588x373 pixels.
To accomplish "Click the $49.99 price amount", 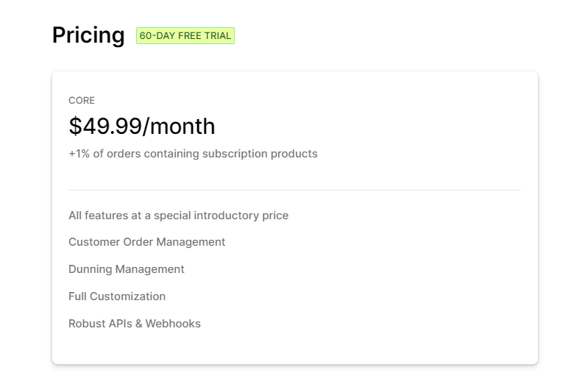I will 105,126.
